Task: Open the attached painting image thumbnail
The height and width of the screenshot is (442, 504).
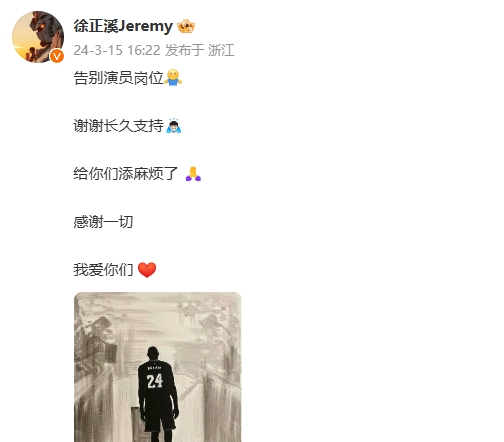Action: point(158,367)
